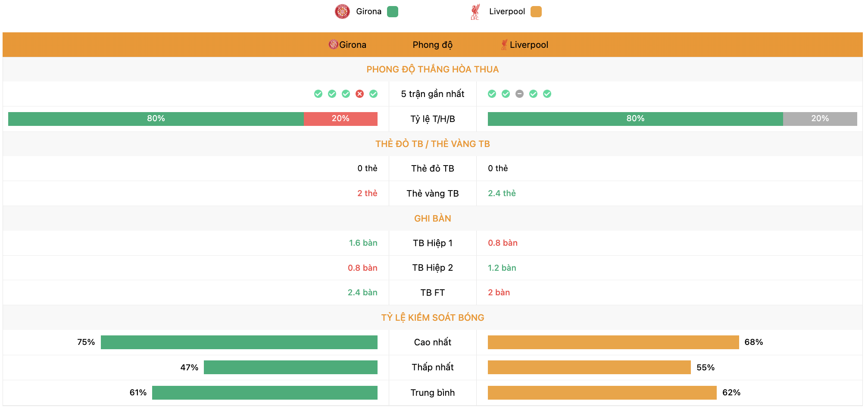
Task: Click the 'Trung bình' row label
Action: pyautogui.click(x=432, y=393)
